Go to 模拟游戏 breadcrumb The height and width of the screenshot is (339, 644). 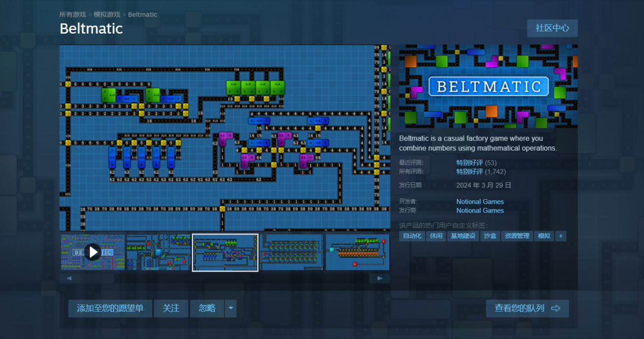[x=107, y=15]
